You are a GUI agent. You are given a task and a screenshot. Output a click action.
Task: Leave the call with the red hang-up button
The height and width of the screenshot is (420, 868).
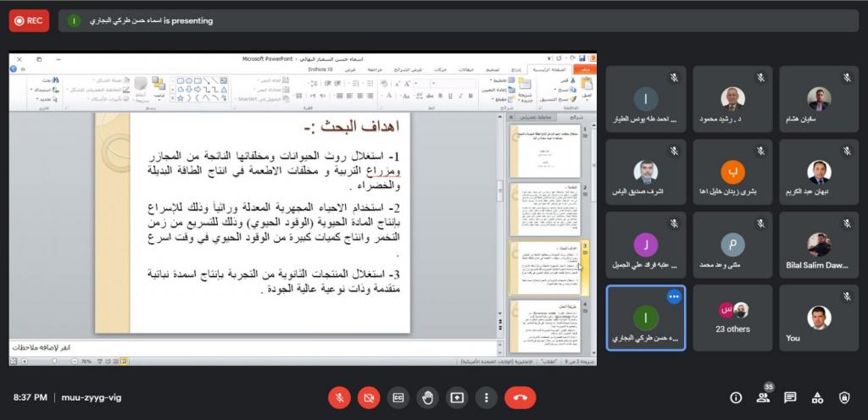point(520,397)
